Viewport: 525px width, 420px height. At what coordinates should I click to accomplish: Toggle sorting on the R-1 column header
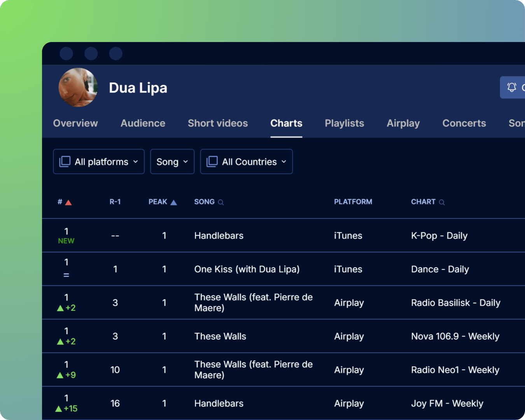tap(115, 202)
